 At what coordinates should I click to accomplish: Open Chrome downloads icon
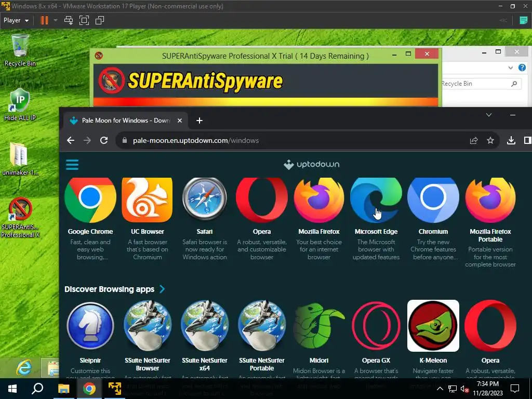(x=511, y=140)
